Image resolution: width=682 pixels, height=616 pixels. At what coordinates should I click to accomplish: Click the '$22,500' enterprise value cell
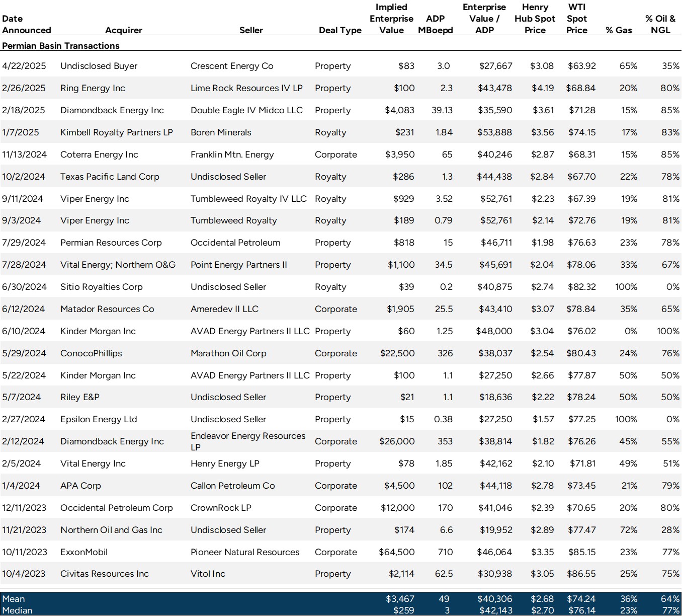pyautogui.click(x=397, y=353)
